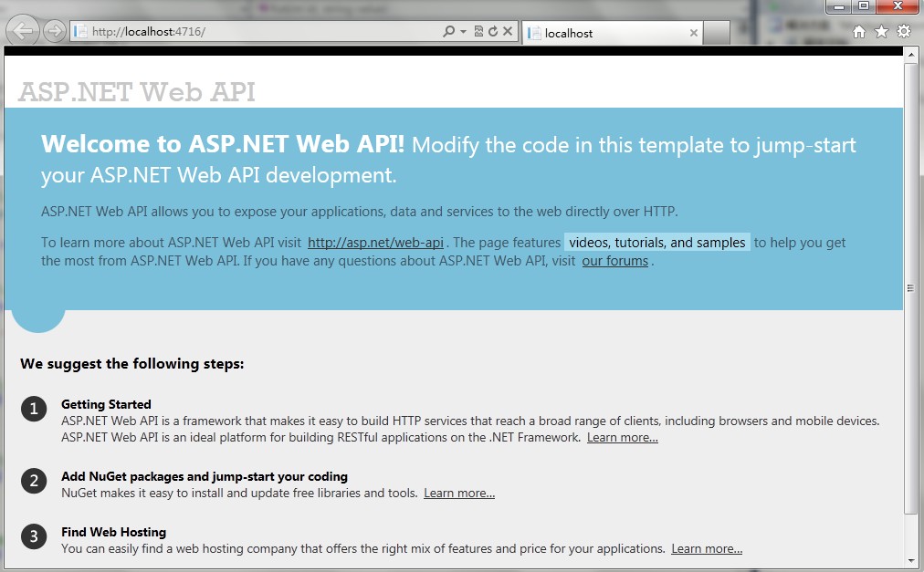This screenshot has width=924, height=572.
Task: Open the http://asp.net/web-api link
Action: 375,243
